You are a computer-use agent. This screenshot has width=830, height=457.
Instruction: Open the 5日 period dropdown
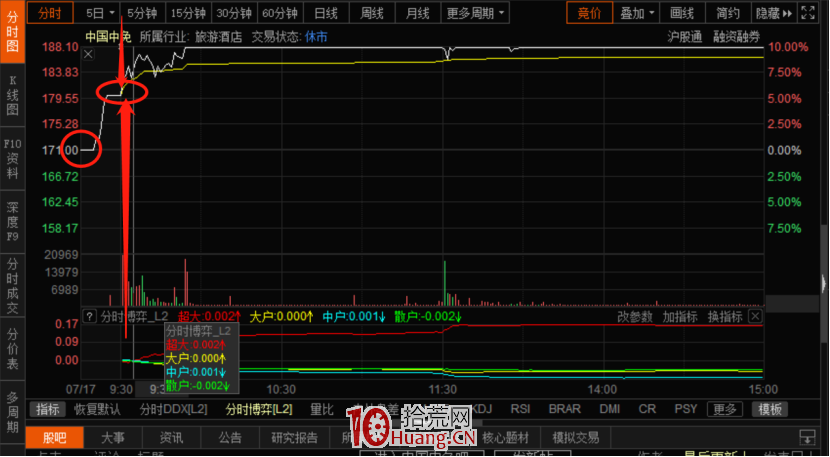99,13
